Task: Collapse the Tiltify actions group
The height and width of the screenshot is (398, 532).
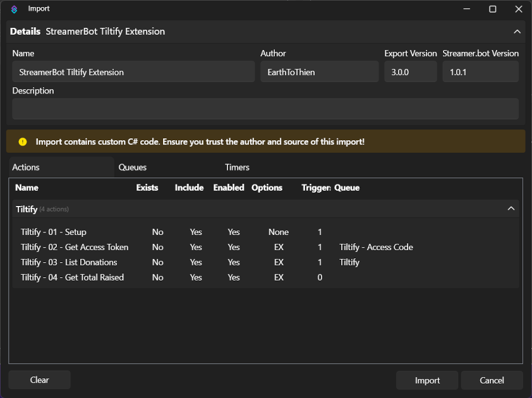Action: (511, 208)
